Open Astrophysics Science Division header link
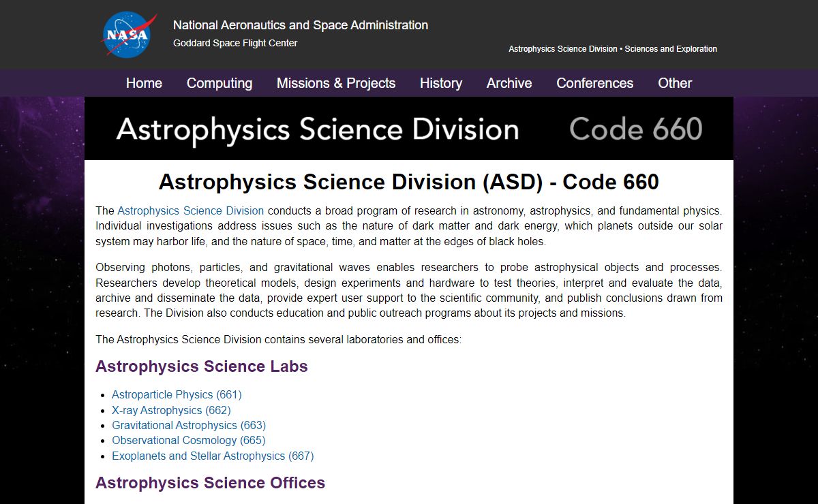 tap(563, 49)
